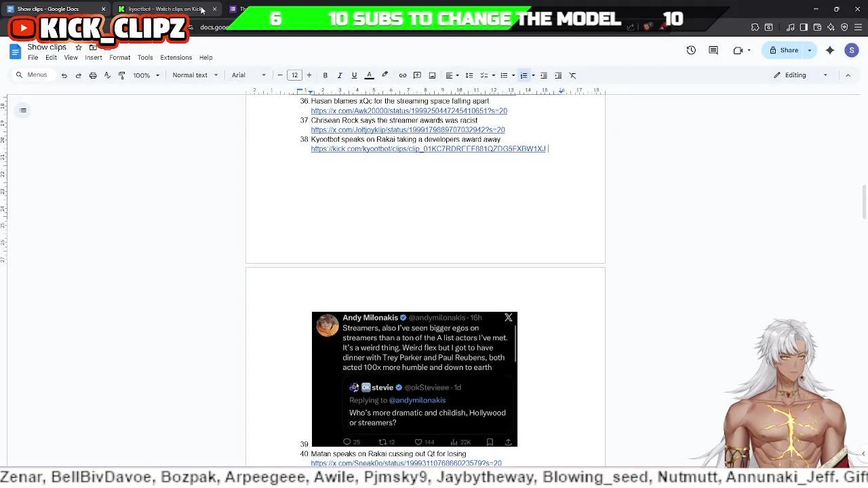The image size is (868, 488).
Task: Show all comments
Action: tap(713, 50)
